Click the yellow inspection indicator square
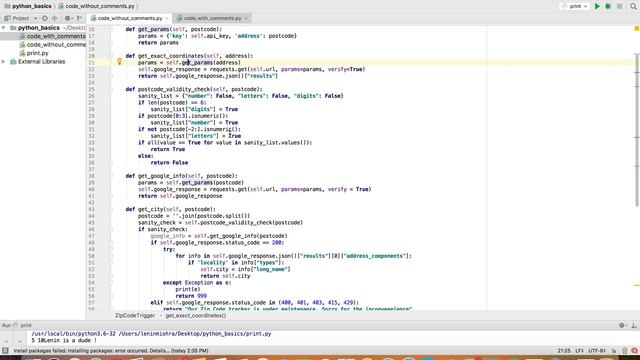Screen dimensions: 640x360 coord(636,28)
